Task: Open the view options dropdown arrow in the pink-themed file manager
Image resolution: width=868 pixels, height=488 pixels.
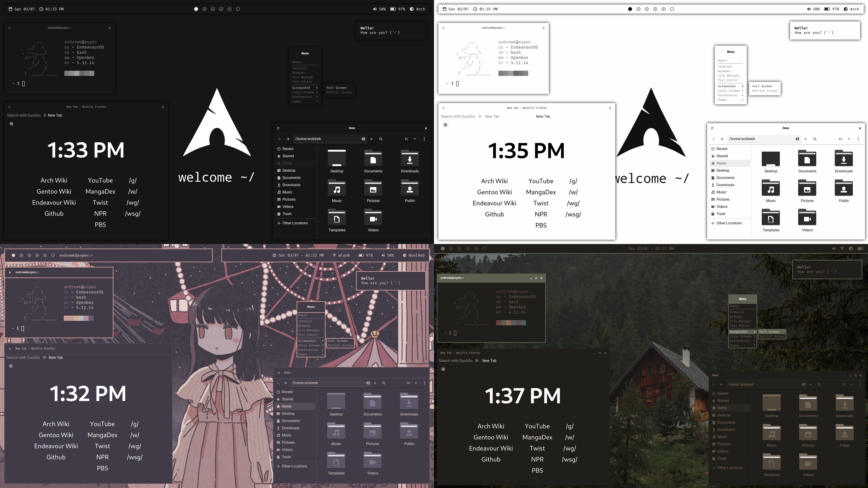Action: [416, 383]
